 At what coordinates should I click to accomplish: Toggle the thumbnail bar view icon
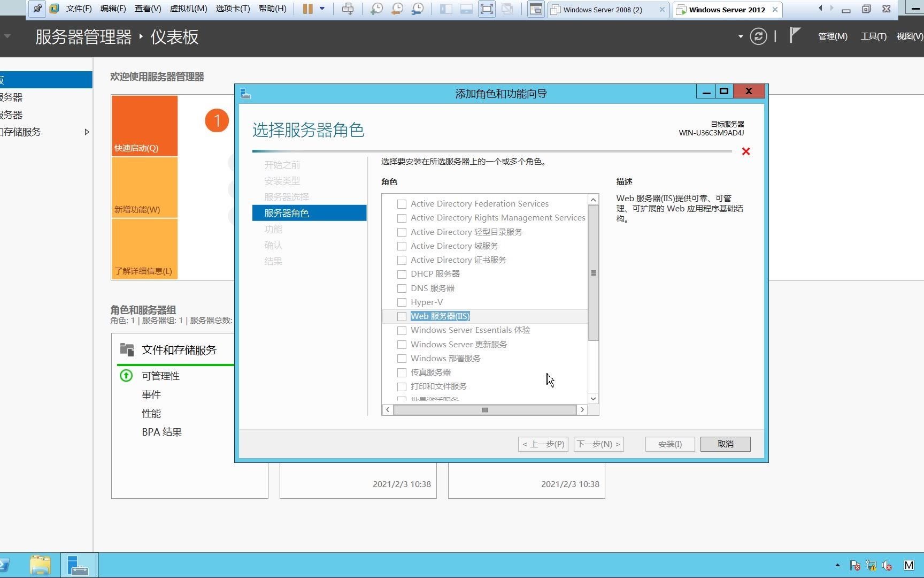[466, 9]
